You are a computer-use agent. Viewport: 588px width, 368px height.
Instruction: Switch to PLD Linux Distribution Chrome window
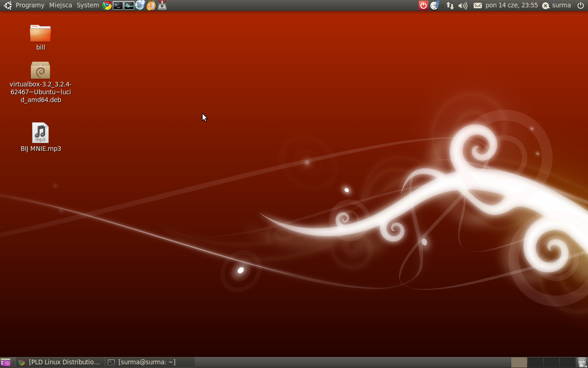click(x=59, y=362)
